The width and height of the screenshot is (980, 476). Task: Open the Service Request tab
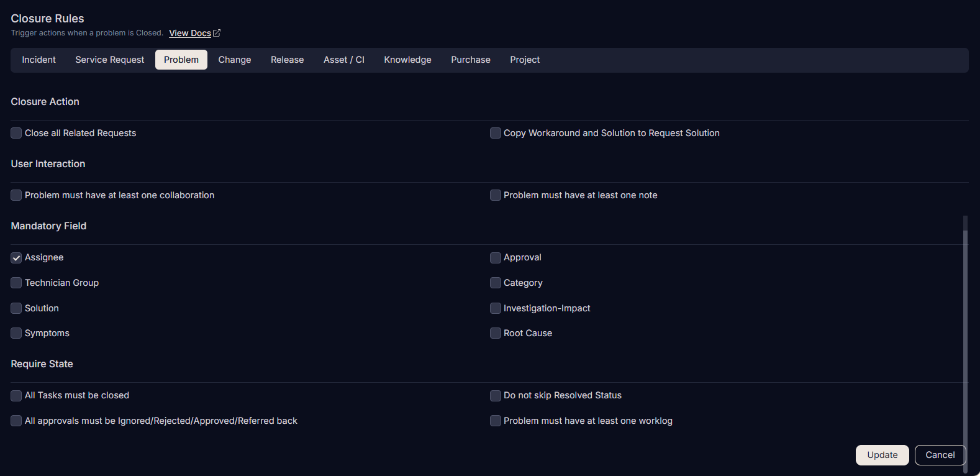[109, 60]
